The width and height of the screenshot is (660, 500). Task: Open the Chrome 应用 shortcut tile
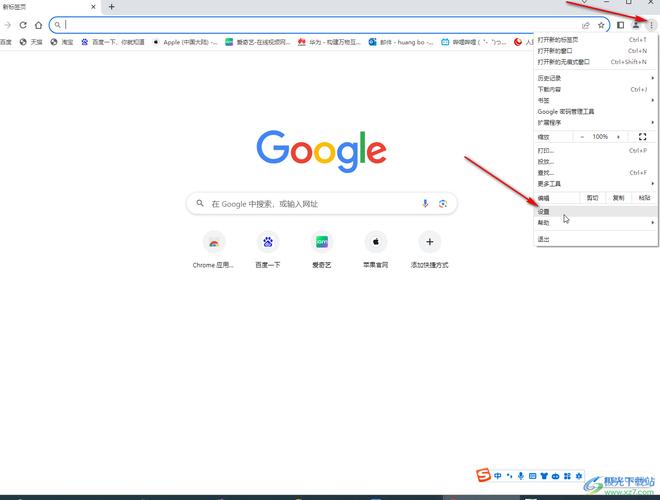click(214, 250)
